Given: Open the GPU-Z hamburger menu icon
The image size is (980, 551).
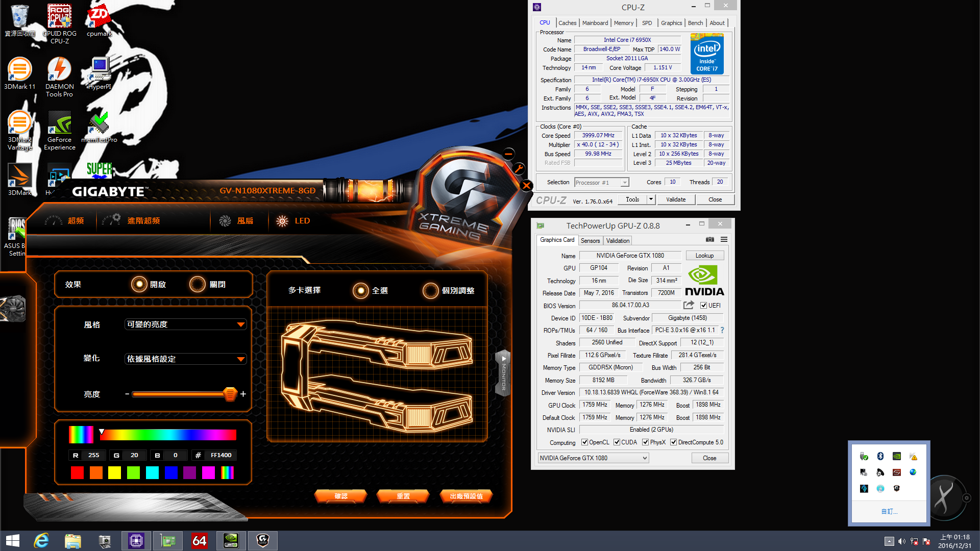Looking at the screenshot, I should pyautogui.click(x=724, y=239).
